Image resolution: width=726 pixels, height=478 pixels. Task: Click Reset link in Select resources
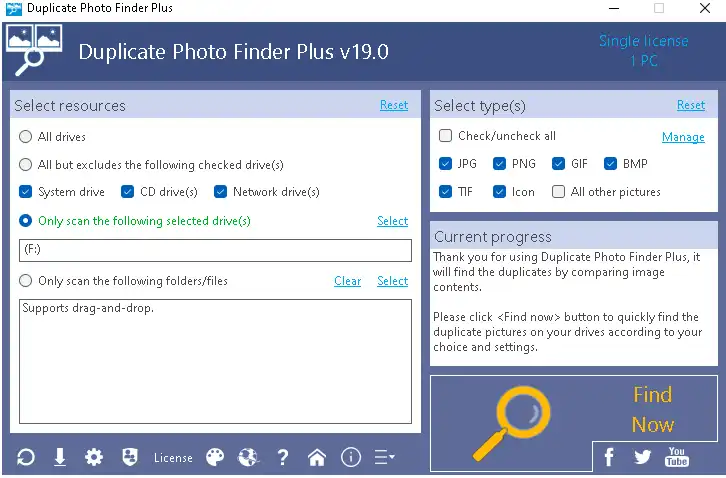(x=394, y=105)
